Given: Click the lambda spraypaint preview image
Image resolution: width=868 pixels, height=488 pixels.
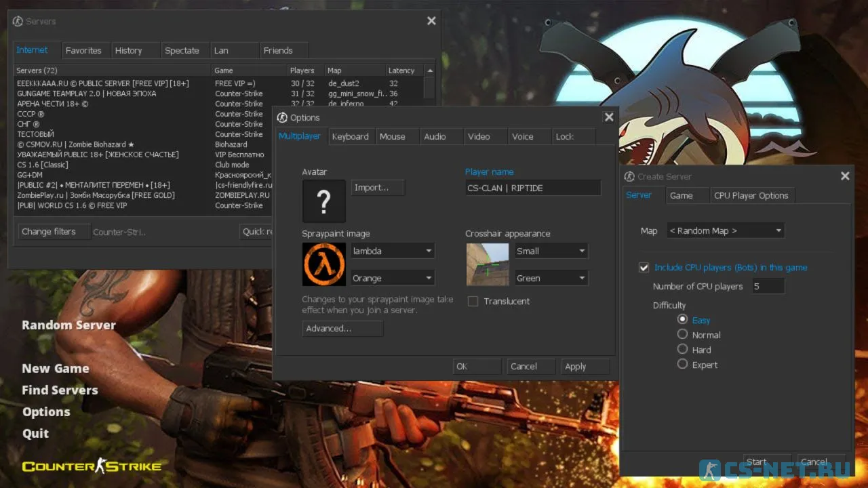Looking at the screenshot, I should tap(323, 264).
